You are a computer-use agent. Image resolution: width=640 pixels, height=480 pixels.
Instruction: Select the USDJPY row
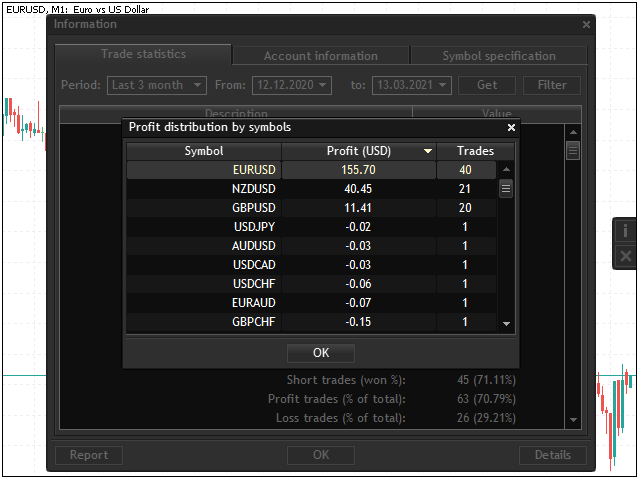point(311,227)
